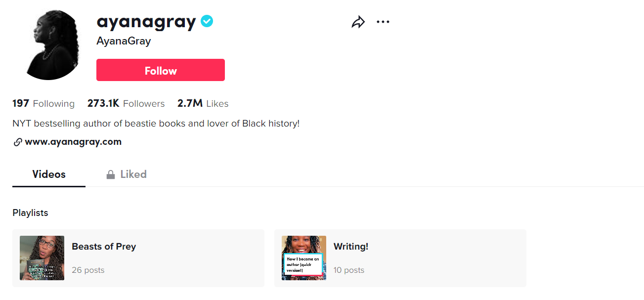Click the 26 posts label
Image resolution: width=644 pixels, height=300 pixels.
(x=88, y=270)
